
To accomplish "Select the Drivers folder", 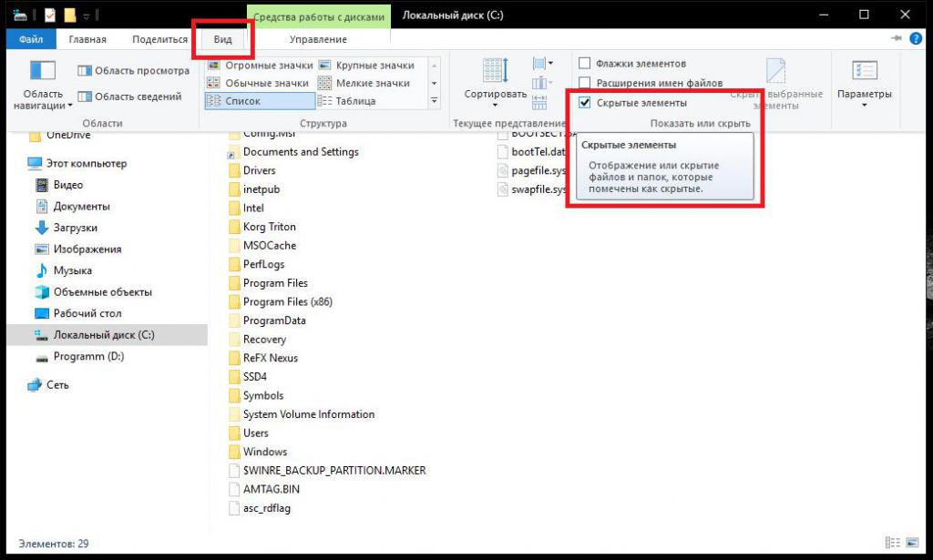I will click(252, 170).
